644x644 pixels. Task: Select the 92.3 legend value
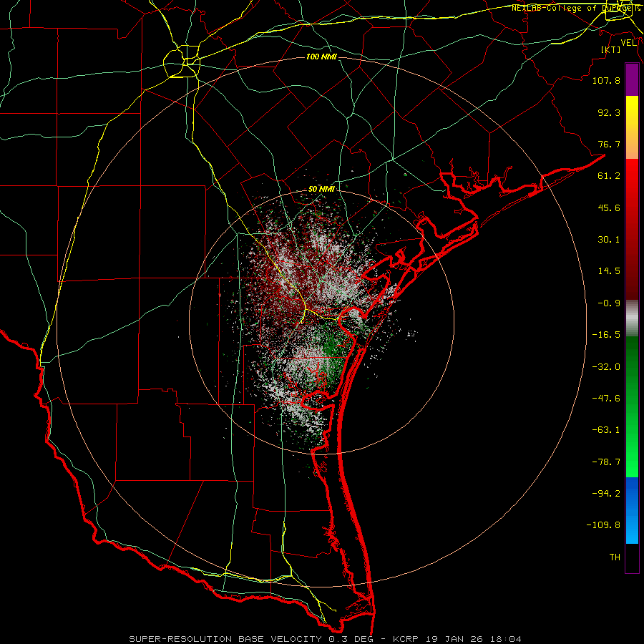609,112
